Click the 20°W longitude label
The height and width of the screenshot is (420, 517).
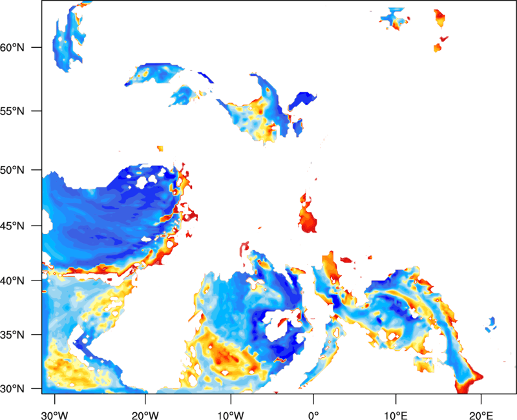pos(145,415)
